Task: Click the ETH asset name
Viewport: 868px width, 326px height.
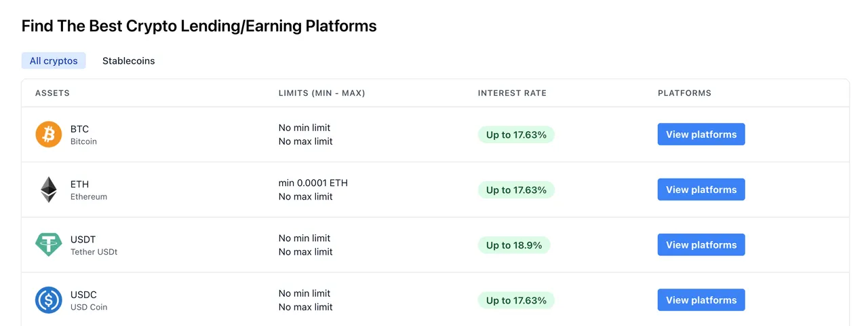Action: pos(79,184)
